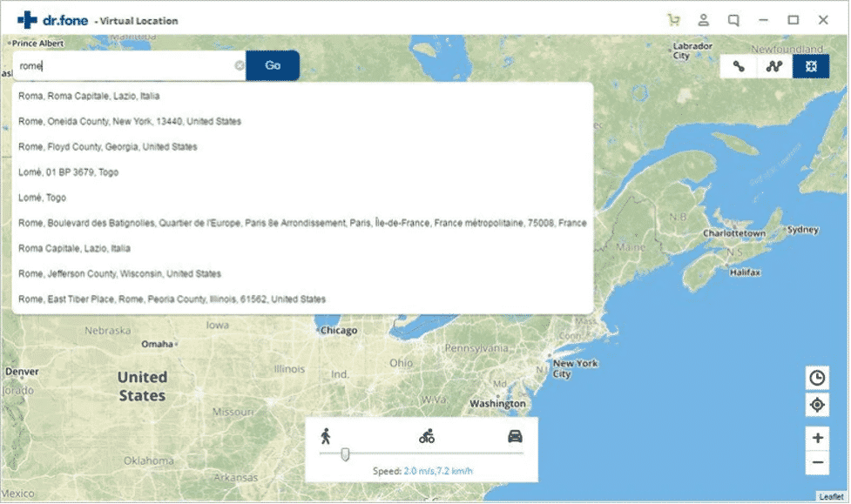This screenshot has width=851, height=504.
Task: Minimize the dr.fone window
Action: click(x=763, y=21)
